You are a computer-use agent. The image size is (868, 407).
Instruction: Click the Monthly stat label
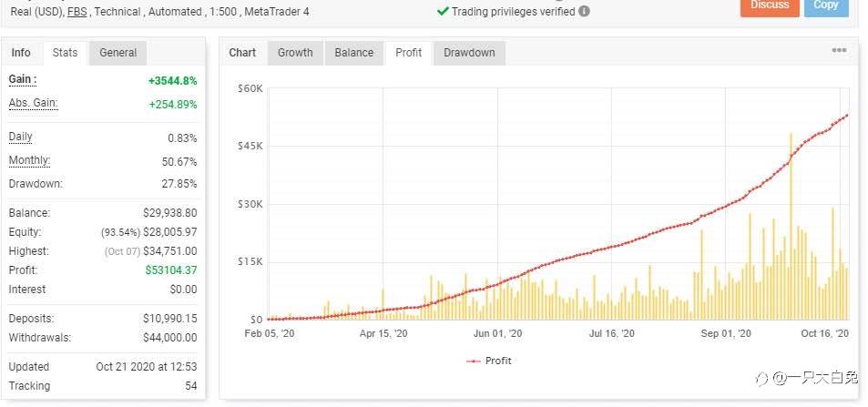(x=29, y=161)
